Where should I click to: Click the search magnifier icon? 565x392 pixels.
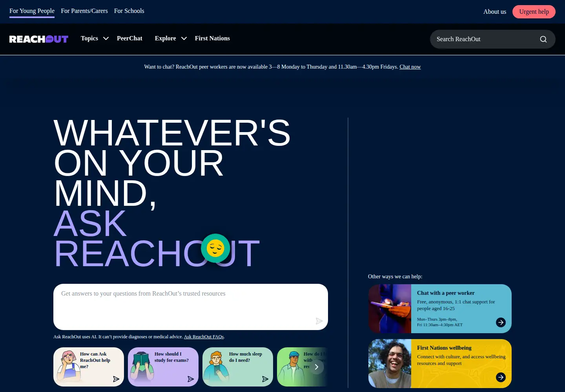coord(543,39)
